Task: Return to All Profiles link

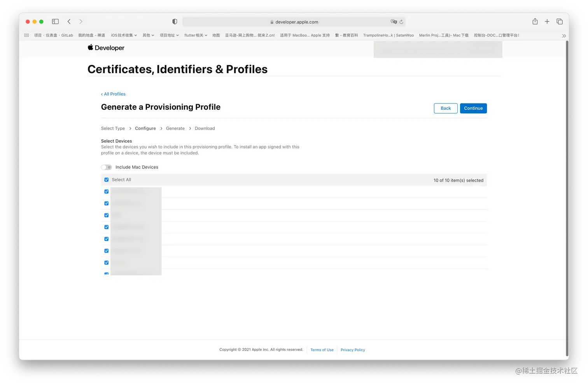Action: [x=113, y=94]
